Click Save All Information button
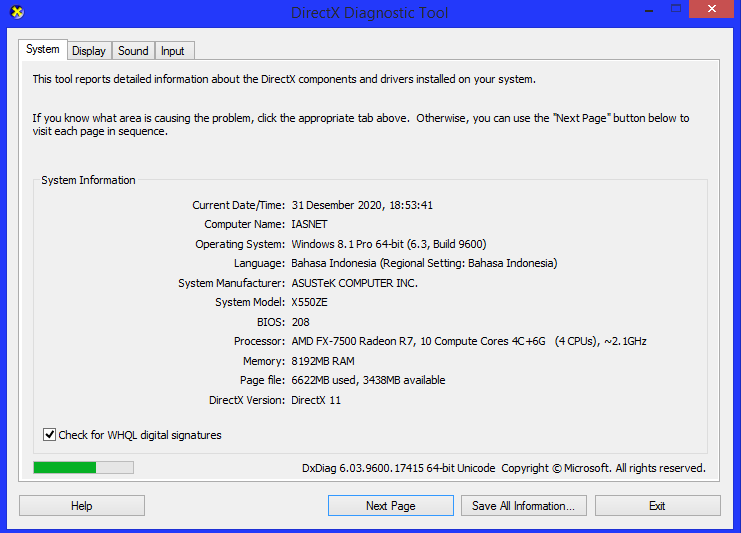The height and width of the screenshot is (533, 741). click(524, 506)
